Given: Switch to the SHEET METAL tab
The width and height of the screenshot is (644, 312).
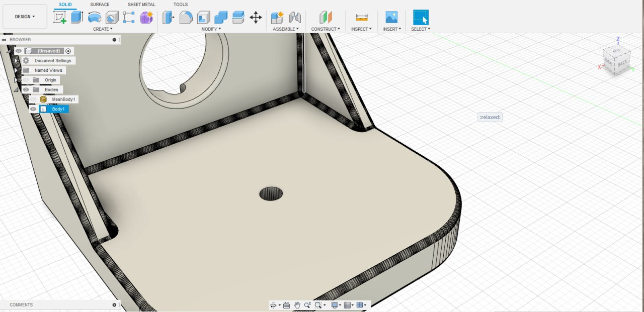Looking at the screenshot, I should 141,5.
